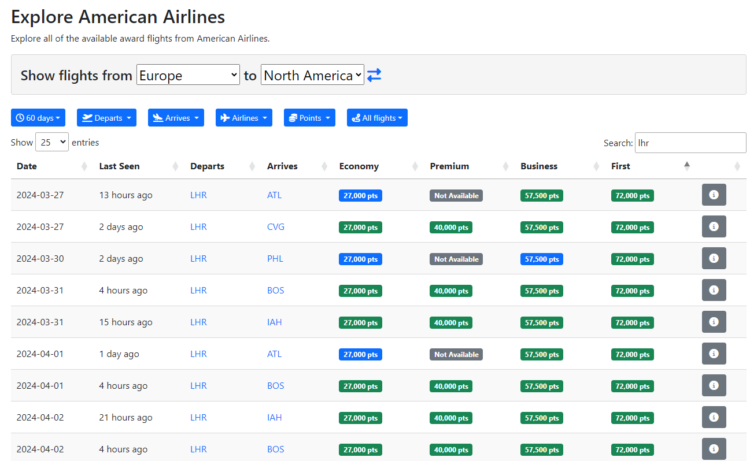The height and width of the screenshot is (461, 750).
Task: Click Not Available badge in 2024-04-01 ATL row
Action: (456, 354)
